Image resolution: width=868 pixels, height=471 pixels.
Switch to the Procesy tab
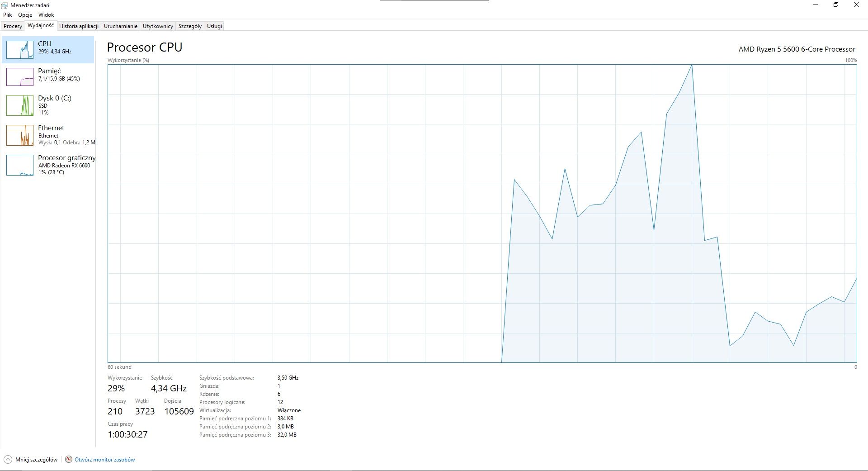pyautogui.click(x=13, y=26)
